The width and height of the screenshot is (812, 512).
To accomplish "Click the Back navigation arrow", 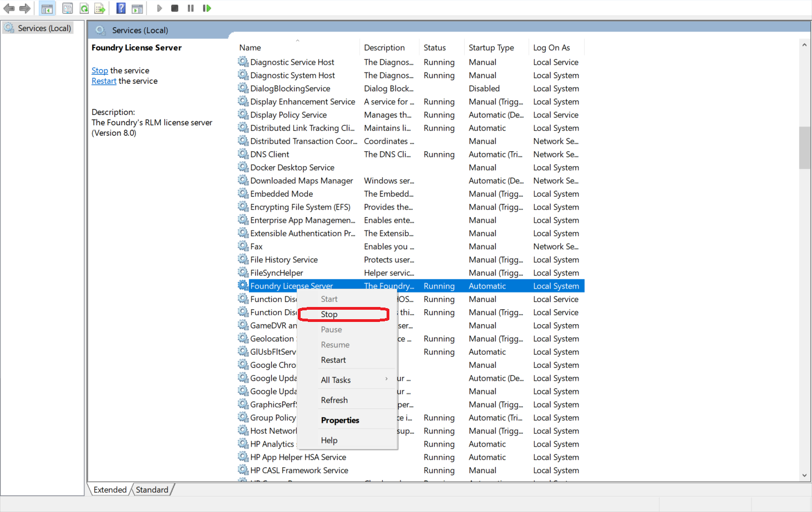I will tap(9, 8).
